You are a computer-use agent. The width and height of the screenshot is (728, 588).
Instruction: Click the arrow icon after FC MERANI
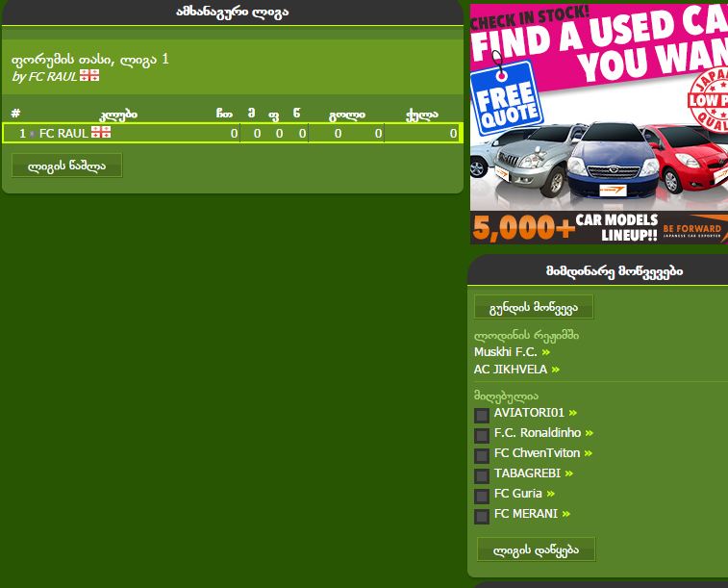(x=566, y=514)
